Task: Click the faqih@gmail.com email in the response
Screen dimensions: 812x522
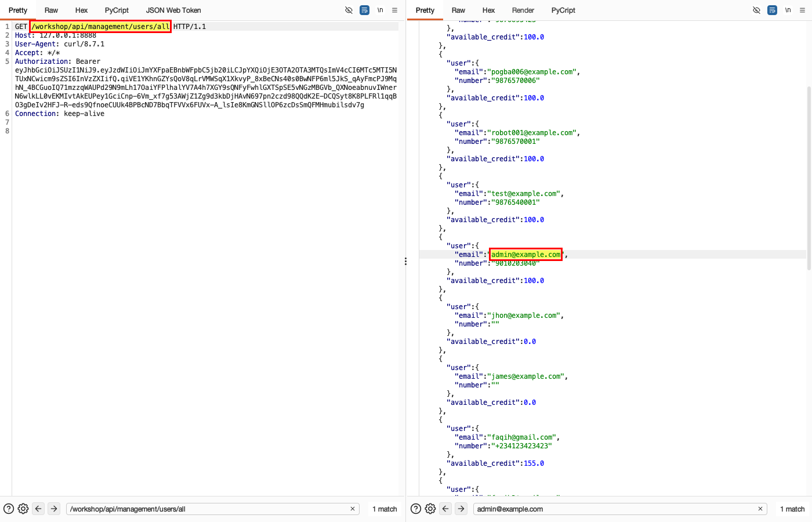Action: click(523, 437)
